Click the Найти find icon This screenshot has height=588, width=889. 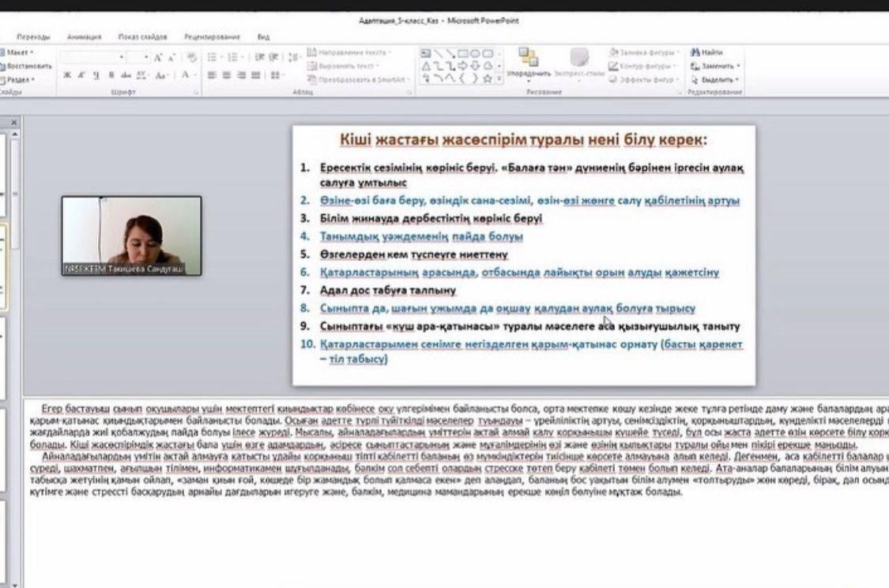(707, 52)
